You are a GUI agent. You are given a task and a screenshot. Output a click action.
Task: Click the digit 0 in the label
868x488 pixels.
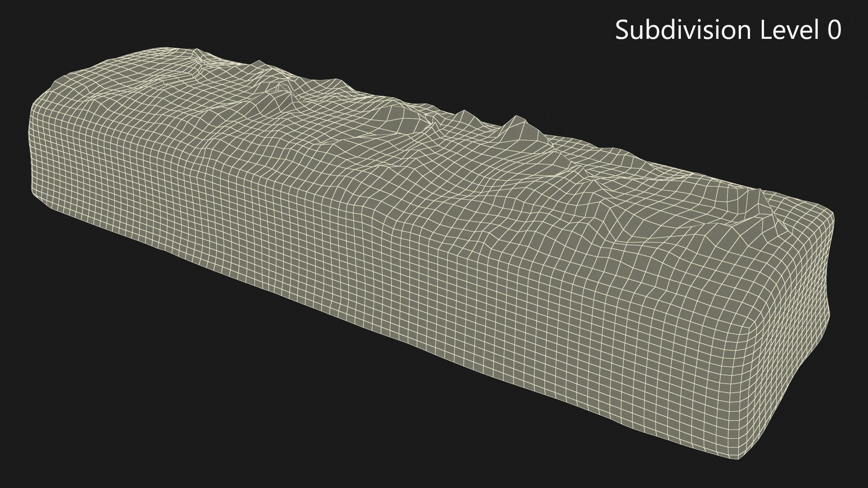click(x=835, y=31)
